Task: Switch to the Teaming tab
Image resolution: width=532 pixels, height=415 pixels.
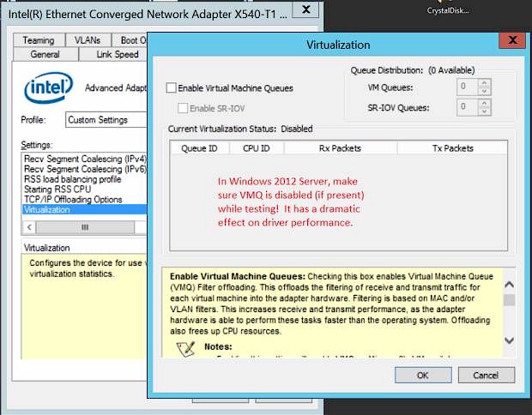Action: click(x=39, y=40)
